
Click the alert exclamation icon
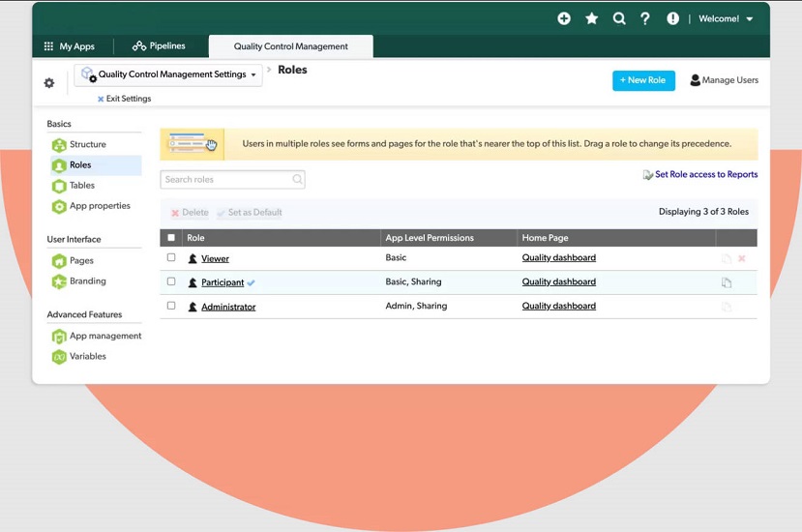[672, 18]
